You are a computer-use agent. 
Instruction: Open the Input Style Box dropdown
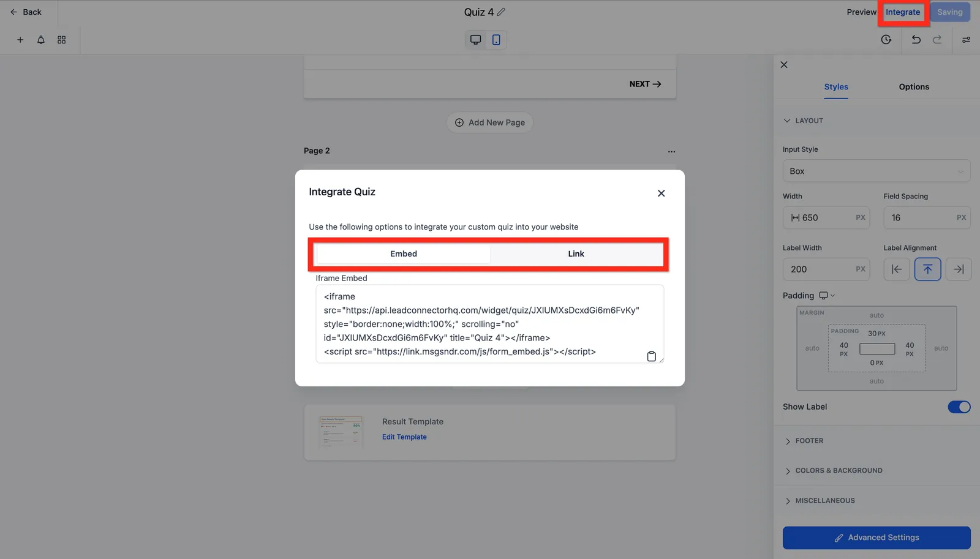coord(876,171)
